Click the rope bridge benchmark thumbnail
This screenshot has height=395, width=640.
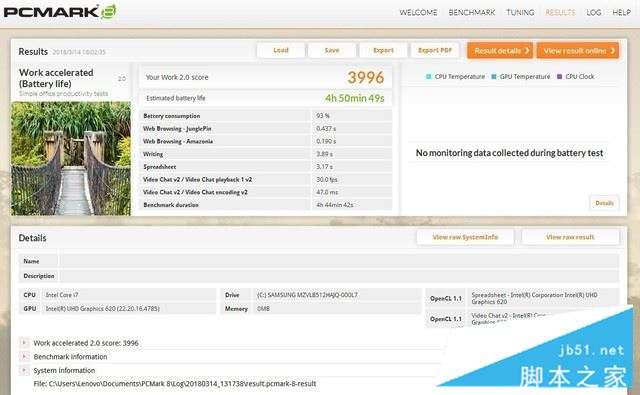pos(71,158)
